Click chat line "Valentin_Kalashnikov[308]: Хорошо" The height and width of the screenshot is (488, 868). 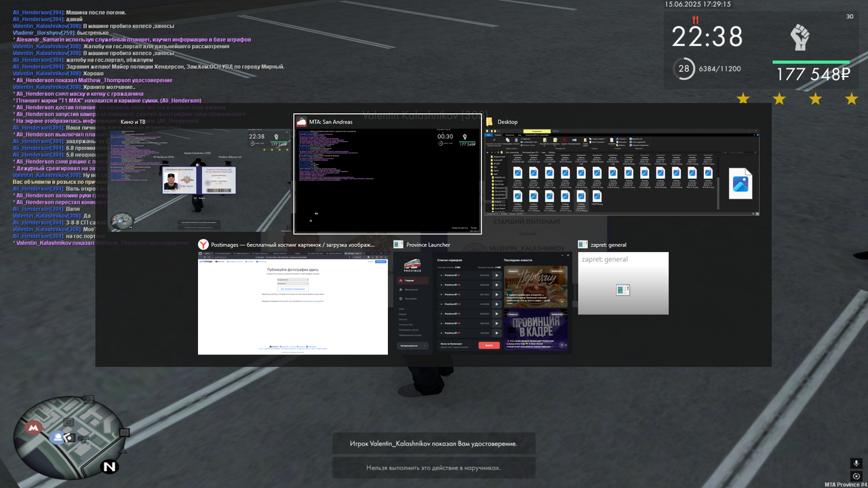58,73
